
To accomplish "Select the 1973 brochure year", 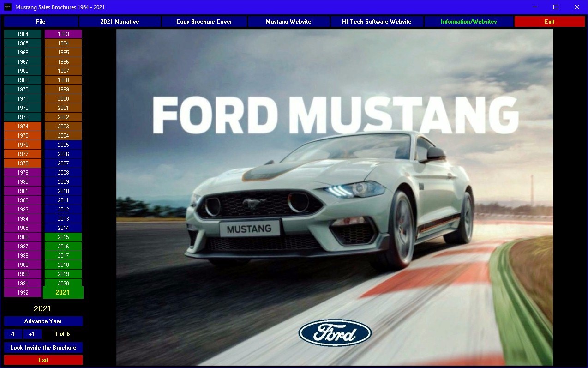I will (x=23, y=117).
